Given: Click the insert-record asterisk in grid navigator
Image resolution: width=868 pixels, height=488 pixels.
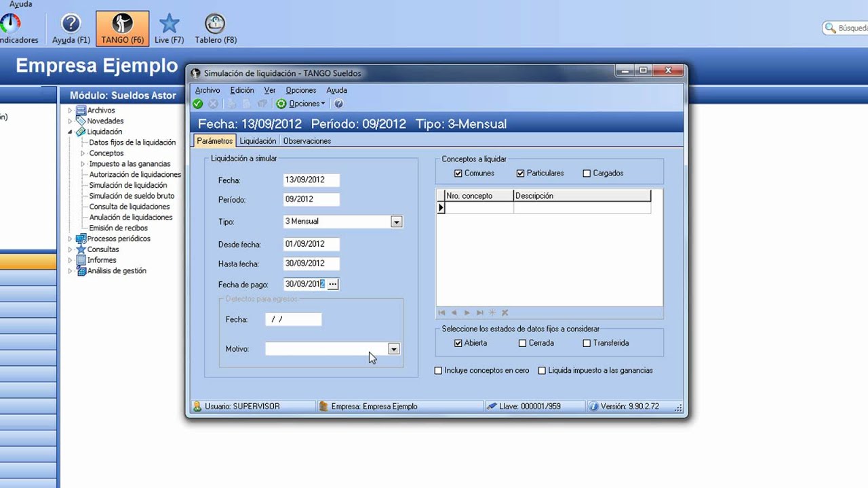Looking at the screenshot, I should [x=492, y=312].
